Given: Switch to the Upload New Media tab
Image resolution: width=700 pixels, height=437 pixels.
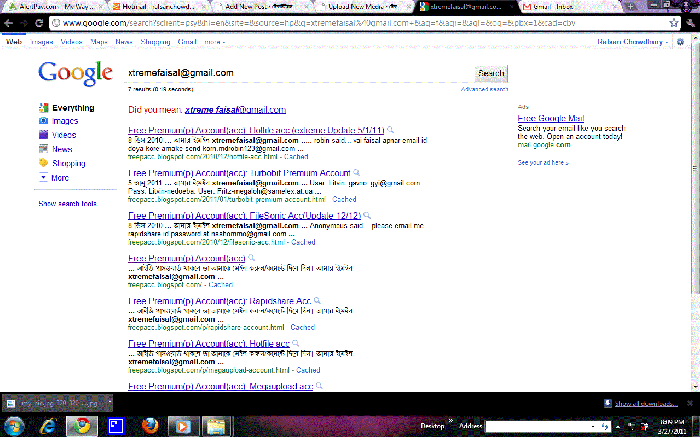Looking at the screenshot, I should (x=362, y=6).
